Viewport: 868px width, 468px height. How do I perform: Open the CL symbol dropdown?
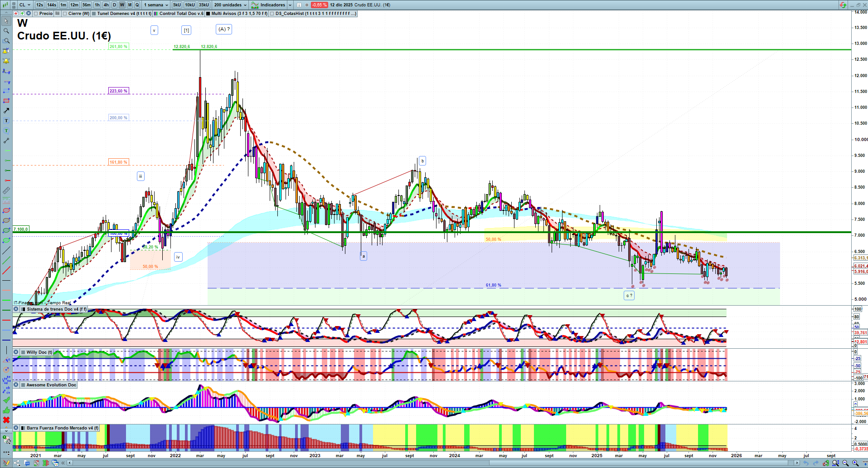25,5
